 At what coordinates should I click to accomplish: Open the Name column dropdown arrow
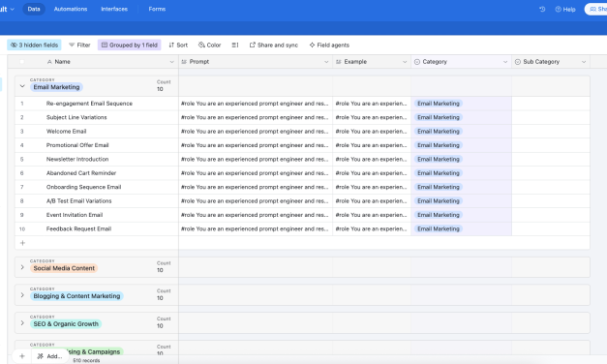pos(172,62)
